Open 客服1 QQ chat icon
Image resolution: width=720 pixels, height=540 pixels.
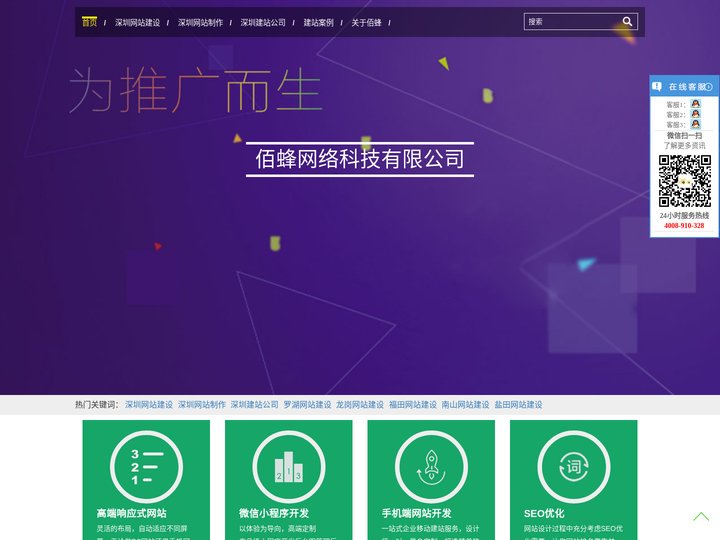coord(696,104)
